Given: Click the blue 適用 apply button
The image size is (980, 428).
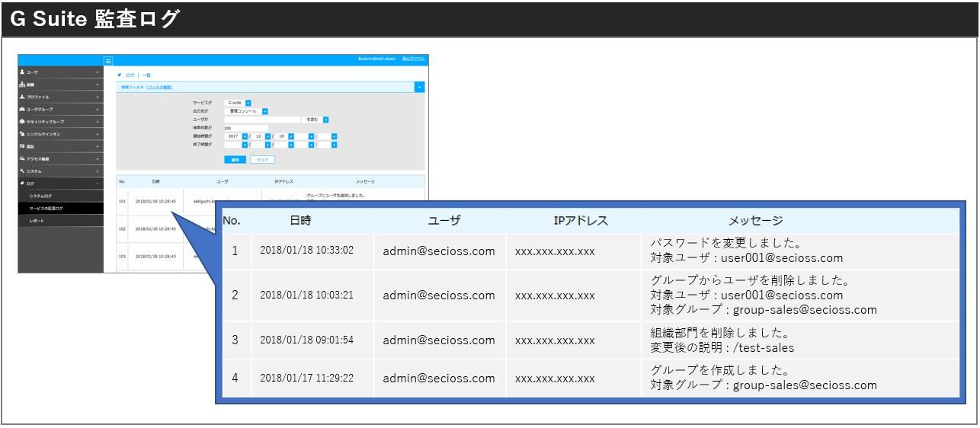Looking at the screenshot, I should (235, 160).
